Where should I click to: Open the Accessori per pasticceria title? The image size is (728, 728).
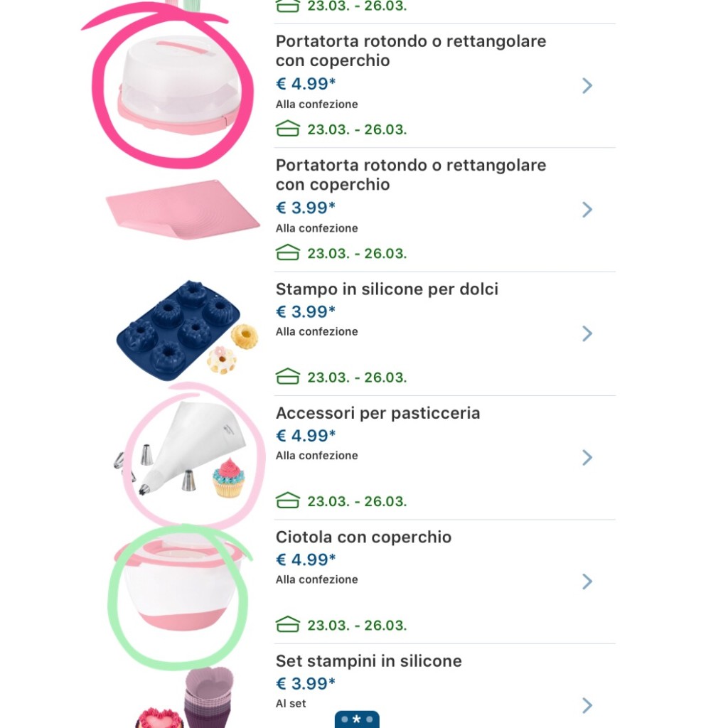378,413
